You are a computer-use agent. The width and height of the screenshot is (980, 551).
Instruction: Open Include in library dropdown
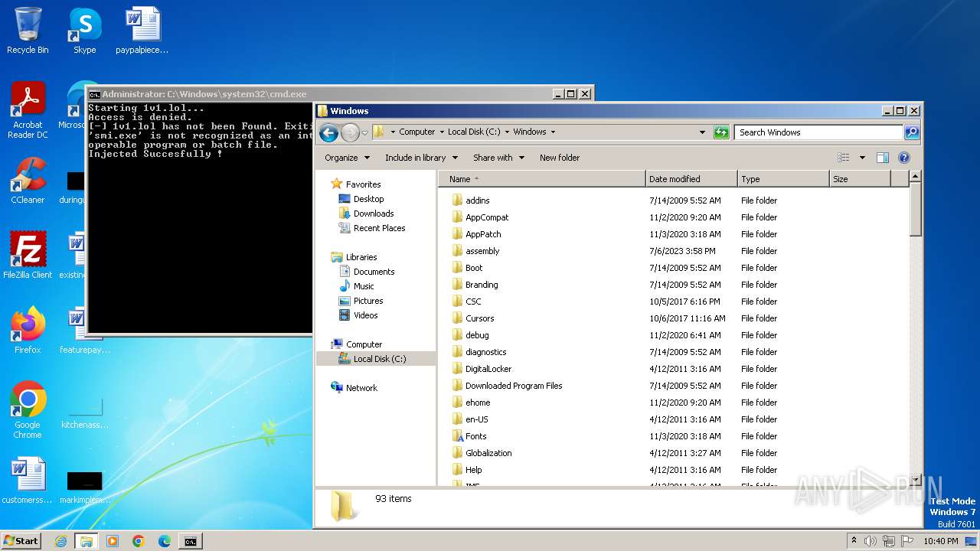tap(421, 158)
